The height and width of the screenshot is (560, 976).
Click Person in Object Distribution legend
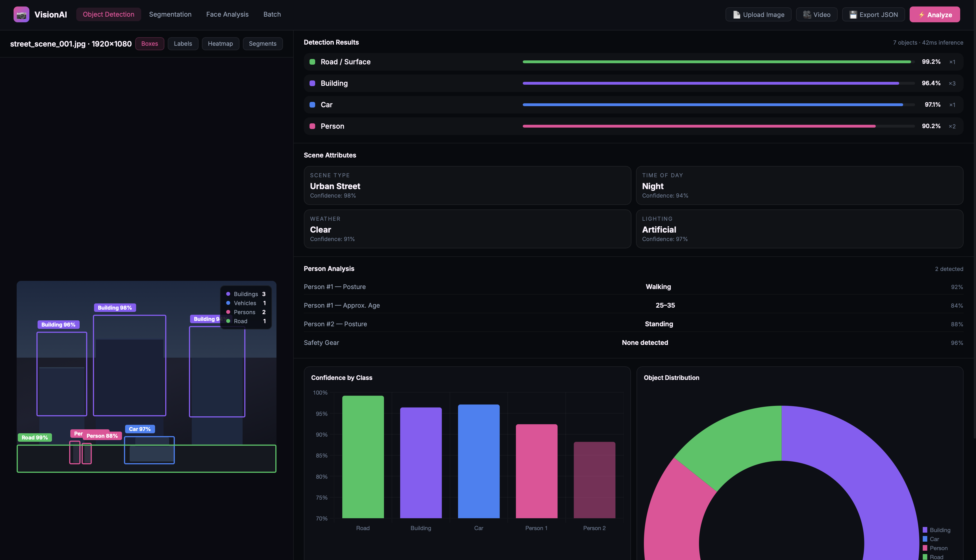(x=935, y=548)
